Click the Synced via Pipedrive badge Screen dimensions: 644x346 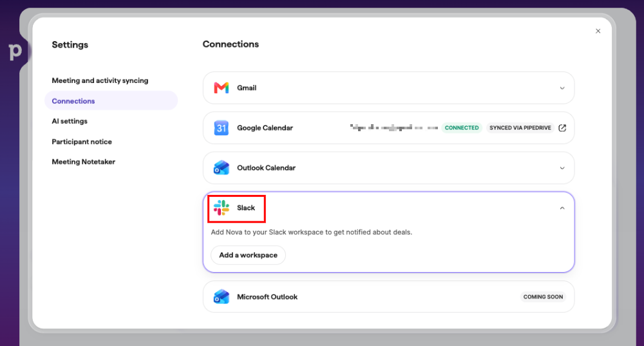[520, 128]
